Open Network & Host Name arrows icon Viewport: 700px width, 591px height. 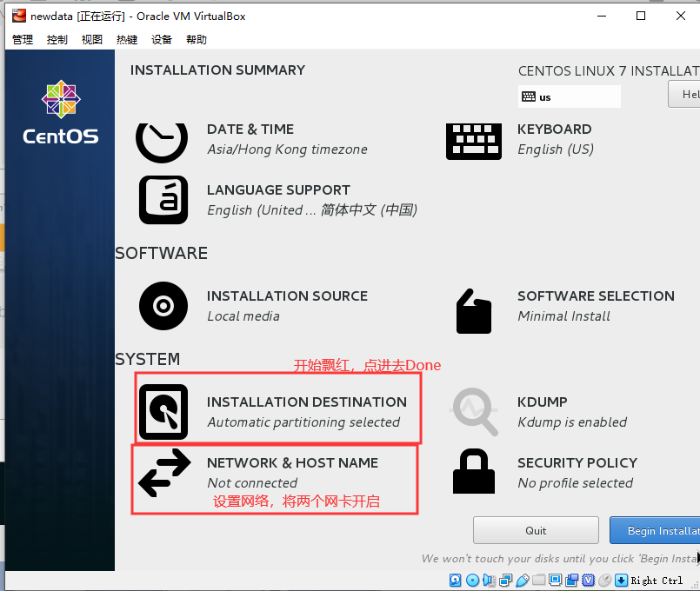pyautogui.click(x=163, y=472)
